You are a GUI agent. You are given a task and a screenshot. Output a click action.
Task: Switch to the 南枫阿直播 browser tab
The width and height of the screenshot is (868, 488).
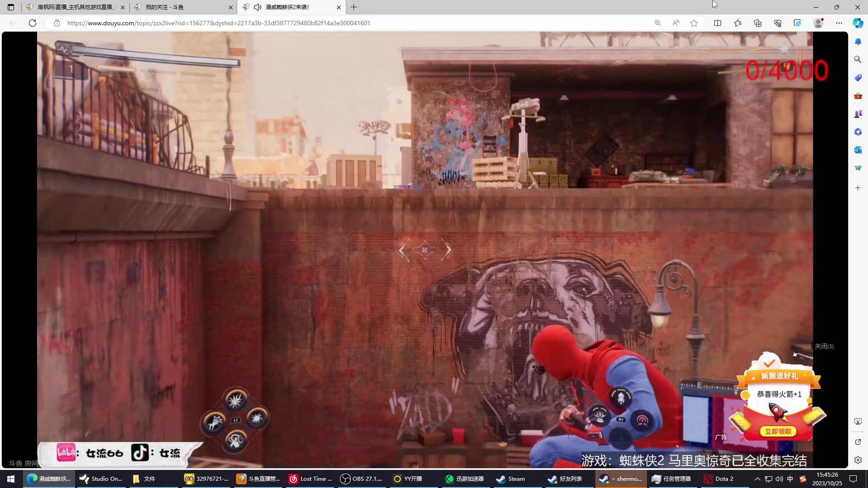pyautogui.click(x=75, y=7)
